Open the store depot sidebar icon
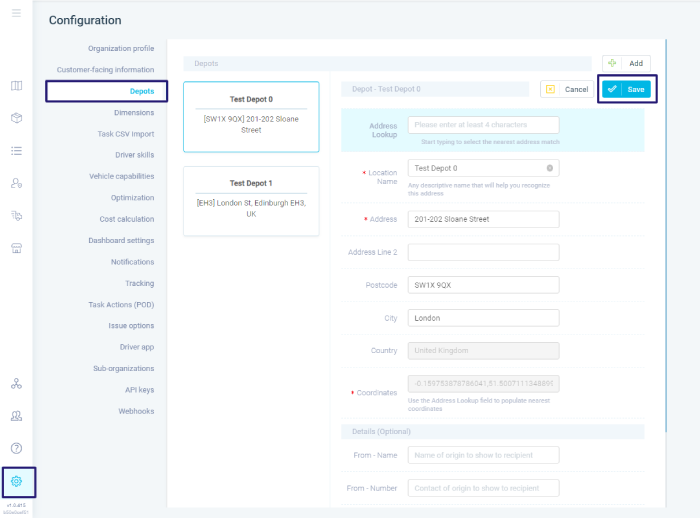700x518 pixels. tap(17, 248)
